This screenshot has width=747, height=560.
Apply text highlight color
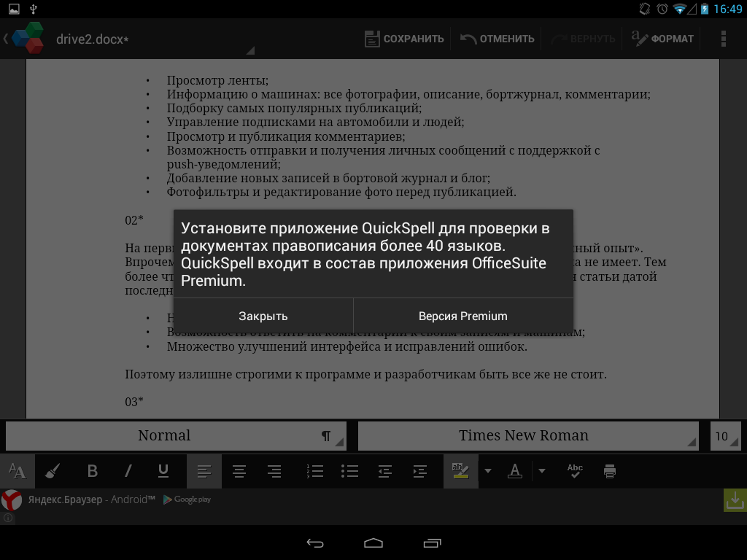[x=460, y=472]
